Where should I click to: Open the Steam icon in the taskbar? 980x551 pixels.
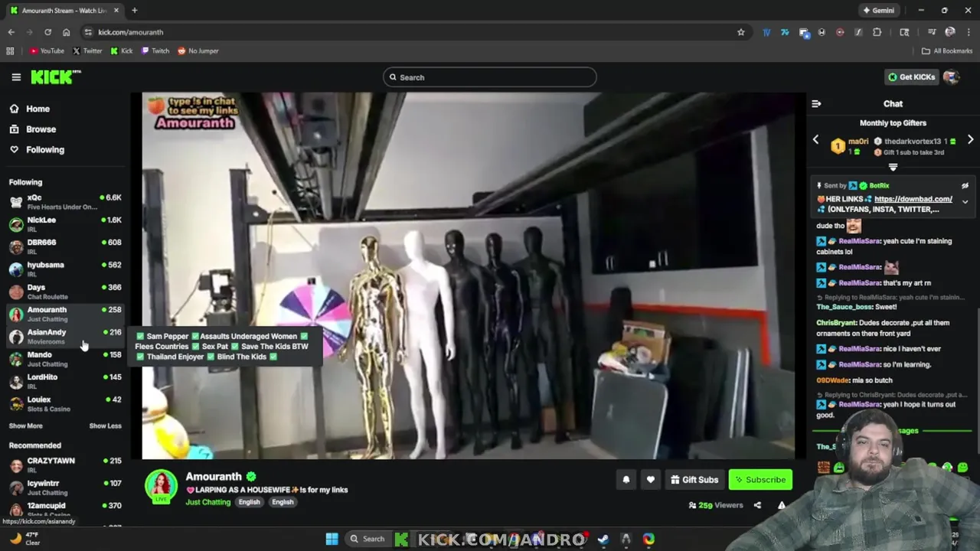click(603, 539)
